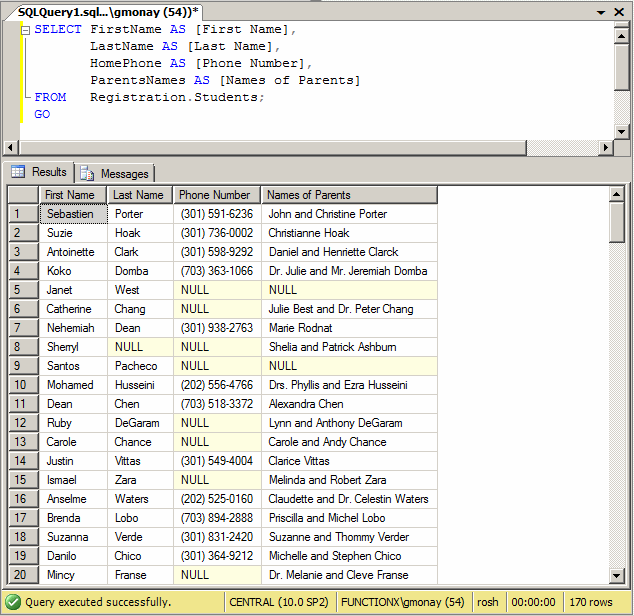Click the CENTRAL (10.0 SP2) status entry
Image resolution: width=634 pixels, height=616 pixels.
pos(279,602)
